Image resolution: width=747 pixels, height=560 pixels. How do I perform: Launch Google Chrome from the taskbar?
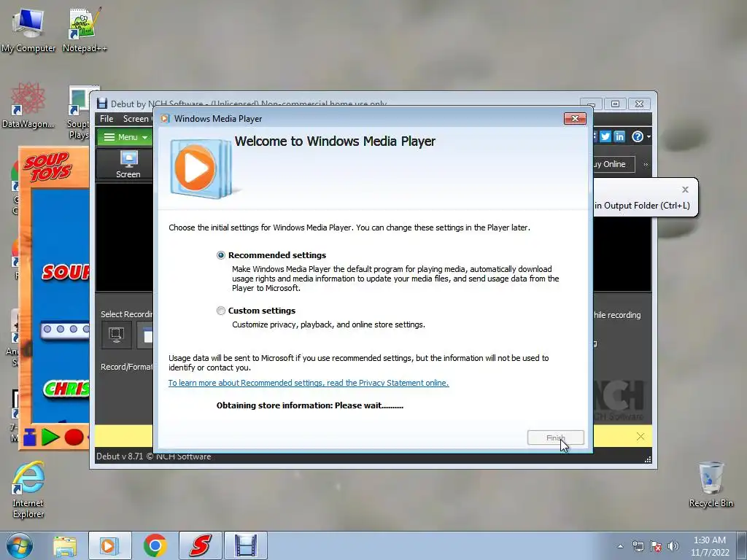tap(155, 545)
